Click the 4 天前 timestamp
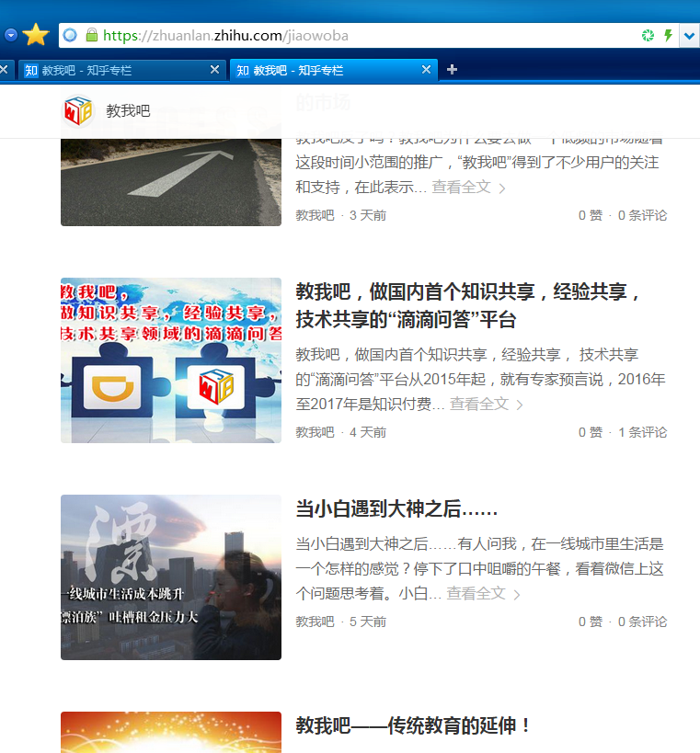The height and width of the screenshot is (753, 700). [368, 432]
